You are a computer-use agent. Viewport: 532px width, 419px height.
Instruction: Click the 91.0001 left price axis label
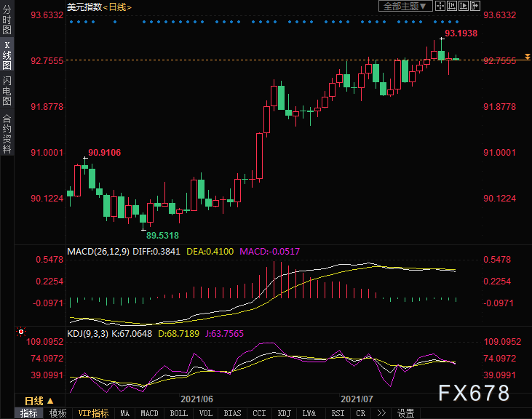pos(47,153)
